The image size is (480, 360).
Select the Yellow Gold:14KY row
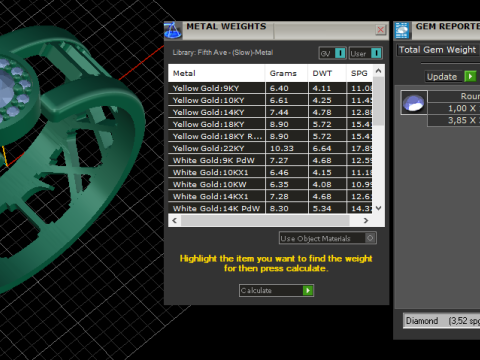coord(270,112)
